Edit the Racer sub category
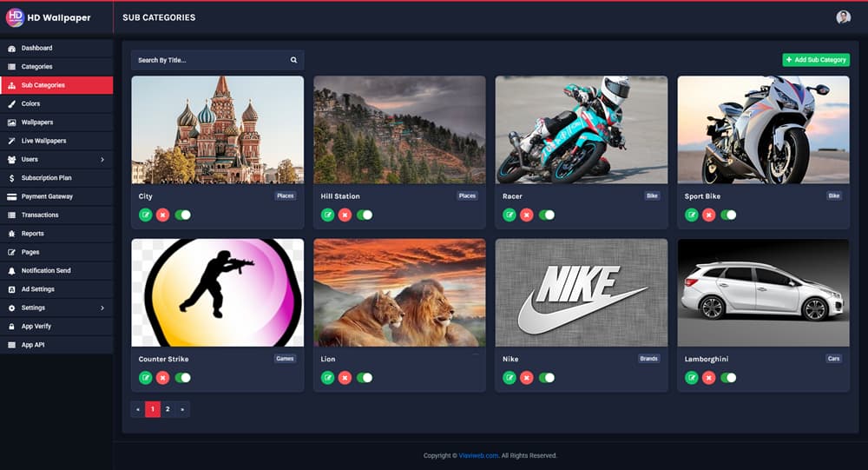The image size is (868, 470). pos(510,215)
